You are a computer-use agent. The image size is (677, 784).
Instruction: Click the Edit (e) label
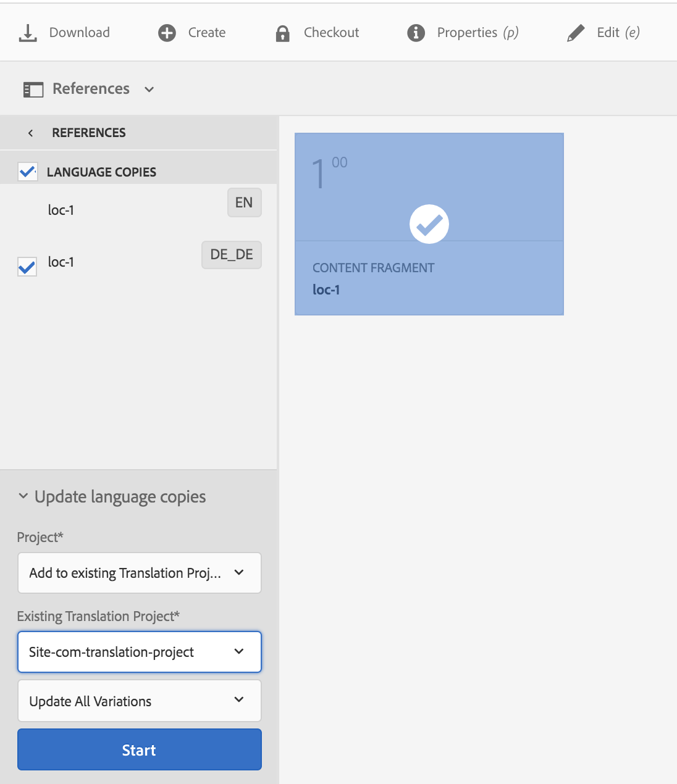point(618,33)
